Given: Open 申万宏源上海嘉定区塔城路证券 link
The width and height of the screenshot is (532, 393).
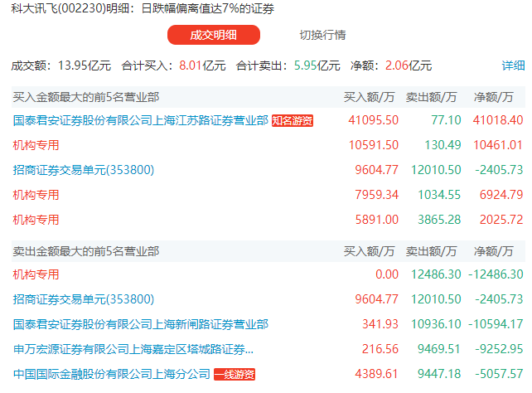Looking at the screenshot, I should point(133,349).
